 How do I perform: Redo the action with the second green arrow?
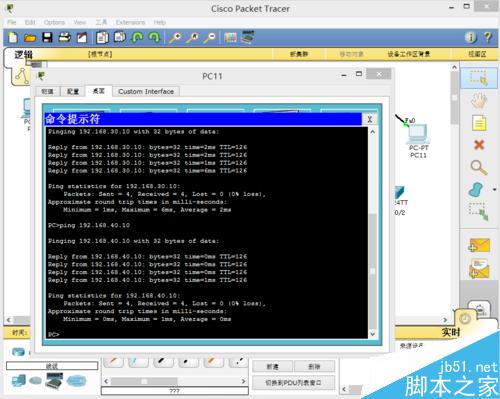[154, 37]
